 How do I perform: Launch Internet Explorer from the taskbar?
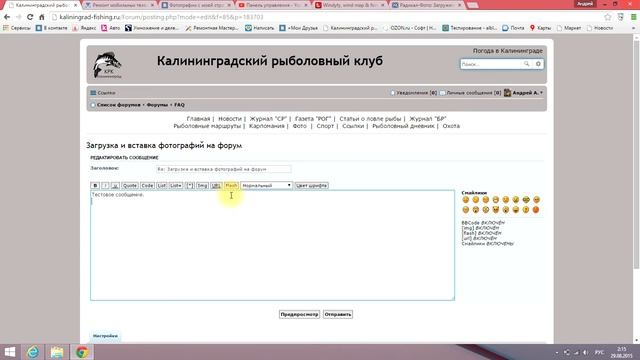click(x=33, y=352)
